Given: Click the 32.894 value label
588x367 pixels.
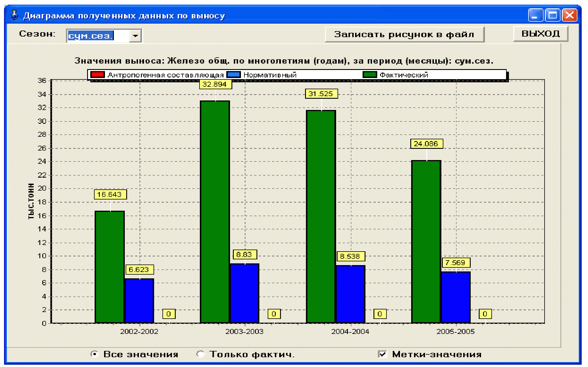Looking at the screenshot, I should coord(216,84).
